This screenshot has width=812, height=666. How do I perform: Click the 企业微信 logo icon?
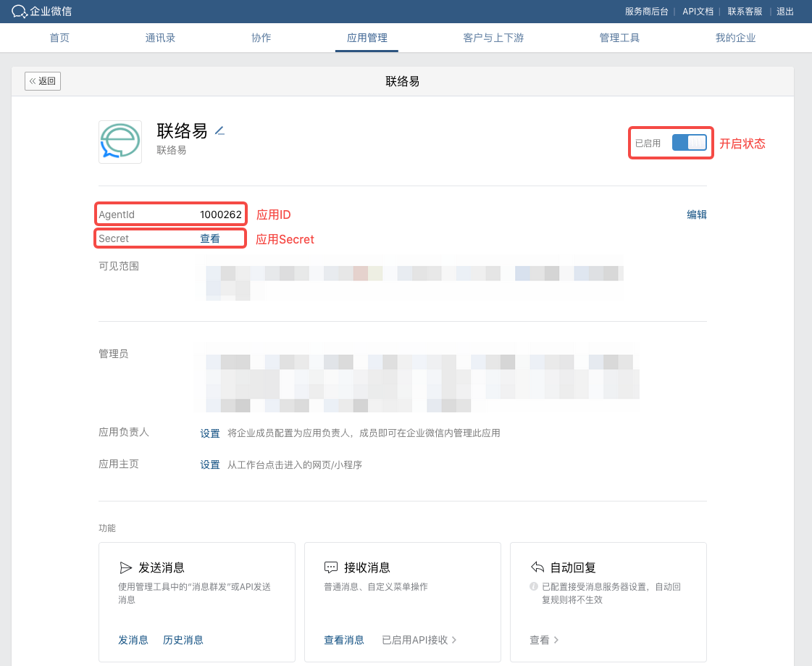[x=20, y=12]
